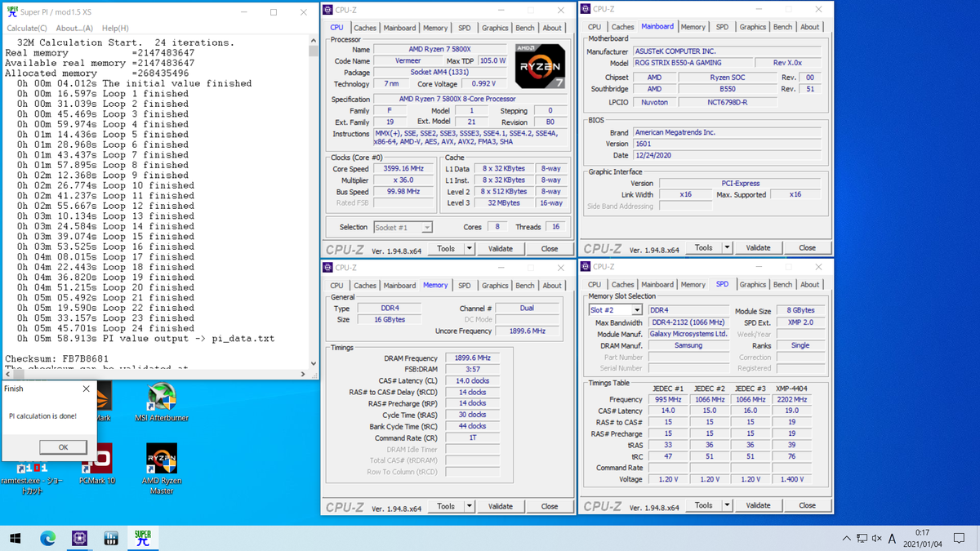Select DRAM Frequency value 1899.6 MHz
Image resolution: width=980 pixels, height=551 pixels.
[472, 358]
